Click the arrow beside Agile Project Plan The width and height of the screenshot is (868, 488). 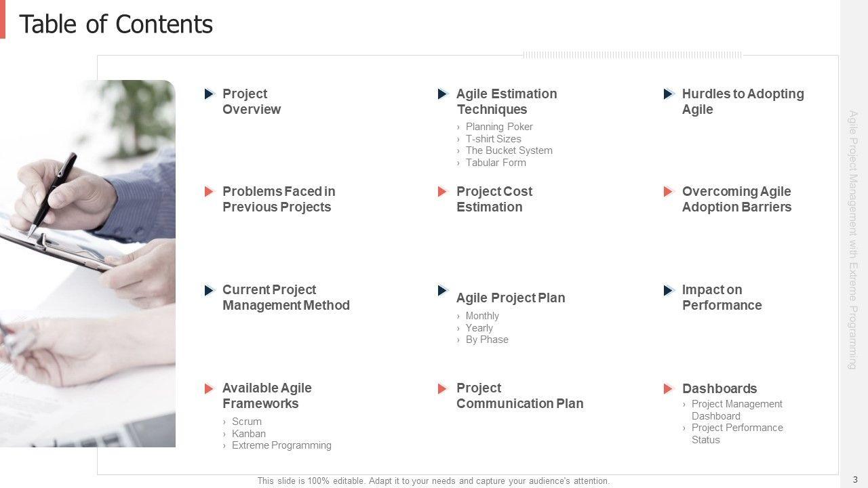tap(443, 291)
